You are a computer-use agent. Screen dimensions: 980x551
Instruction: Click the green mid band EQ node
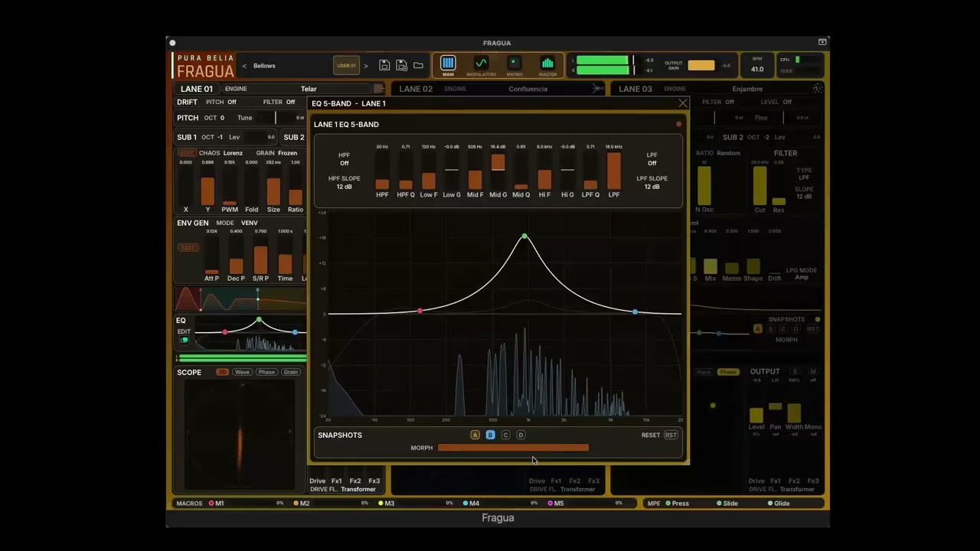click(524, 236)
